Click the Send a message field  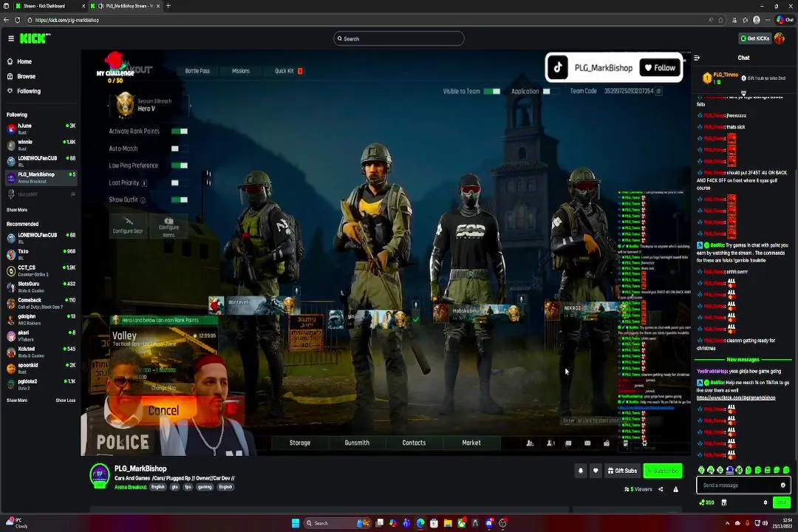click(743, 485)
